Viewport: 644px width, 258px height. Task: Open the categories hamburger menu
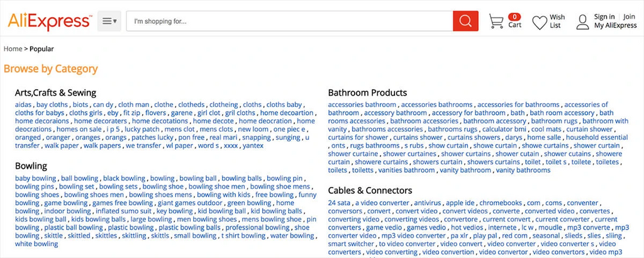pyautogui.click(x=109, y=21)
